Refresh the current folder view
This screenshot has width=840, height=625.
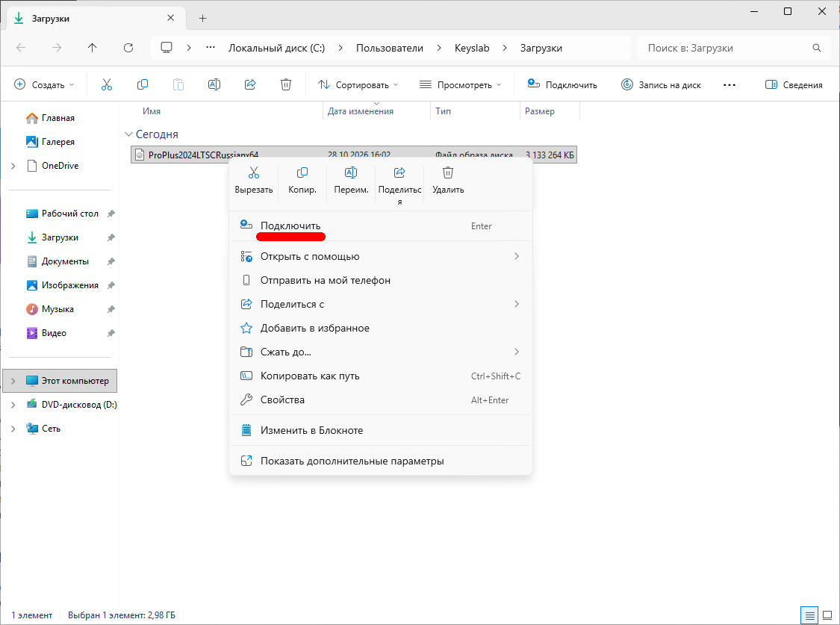(x=128, y=48)
